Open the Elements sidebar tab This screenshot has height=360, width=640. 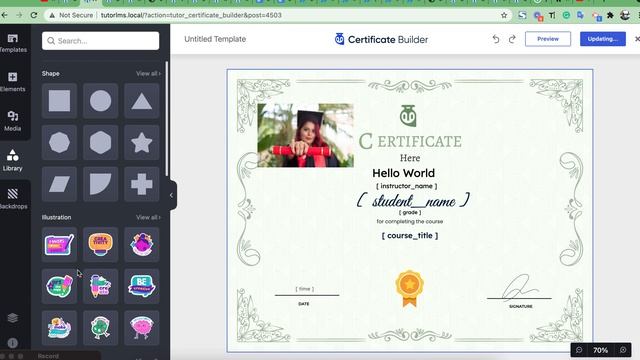(13, 82)
